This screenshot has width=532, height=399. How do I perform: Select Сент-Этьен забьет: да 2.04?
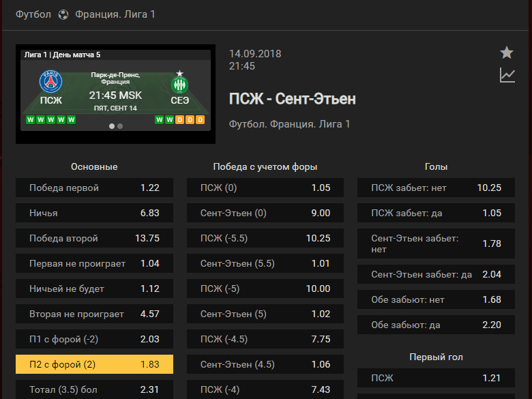436,274
